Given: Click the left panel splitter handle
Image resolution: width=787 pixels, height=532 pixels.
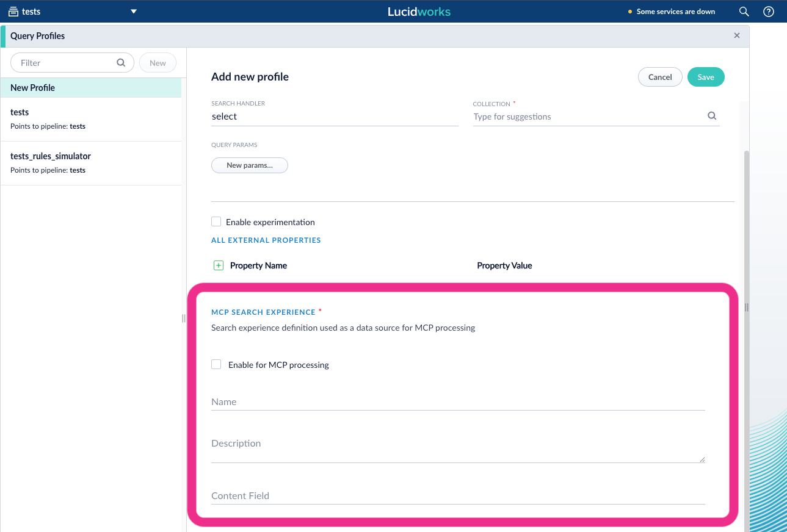Looking at the screenshot, I should click(184, 318).
